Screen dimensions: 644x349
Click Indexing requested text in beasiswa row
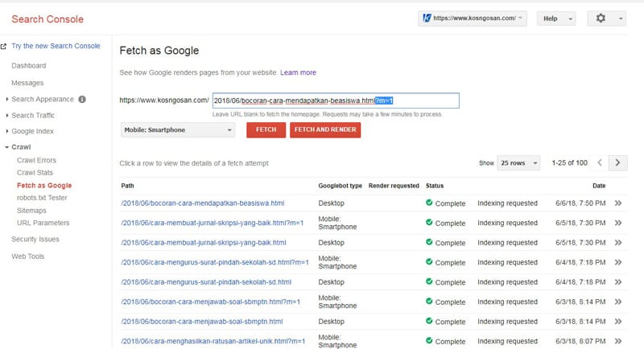(x=508, y=203)
